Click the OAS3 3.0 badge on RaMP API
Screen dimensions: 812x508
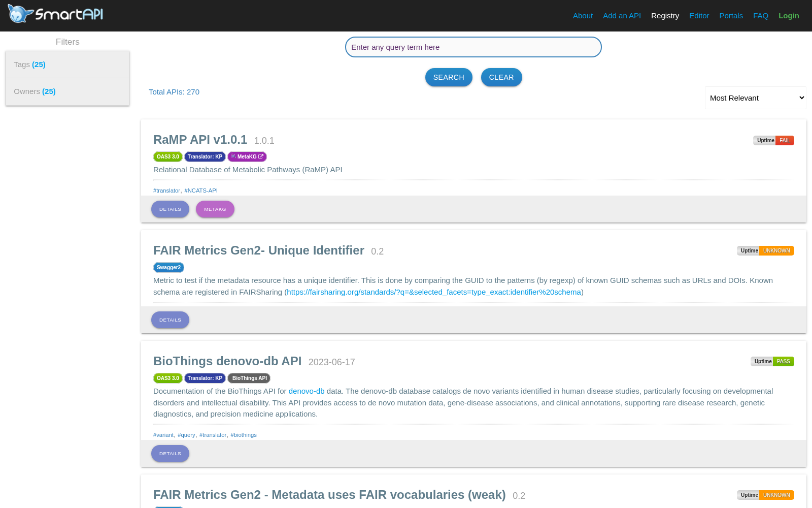pyautogui.click(x=168, y=156)
